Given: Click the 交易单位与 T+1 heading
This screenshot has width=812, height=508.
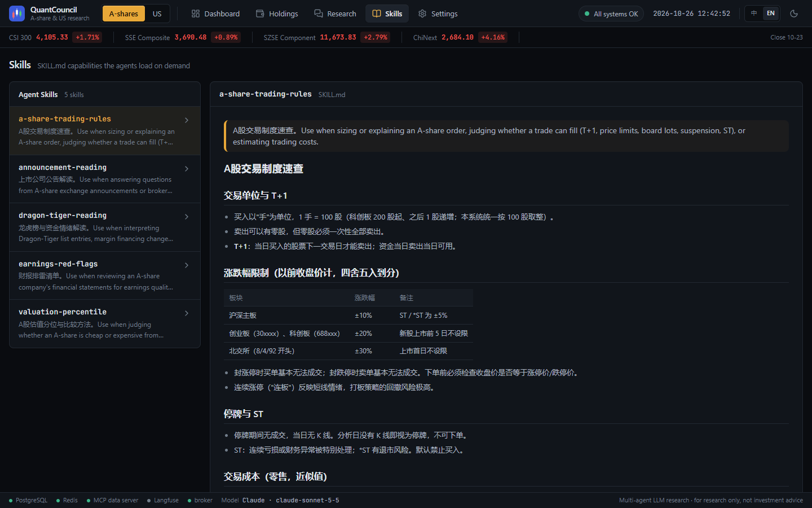Looking at the screenshot, I should point(255,195).
